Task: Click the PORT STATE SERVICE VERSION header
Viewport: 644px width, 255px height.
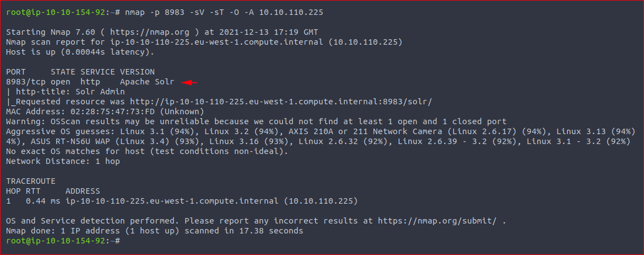Action: pyautogui.click(x=80, y=72)
